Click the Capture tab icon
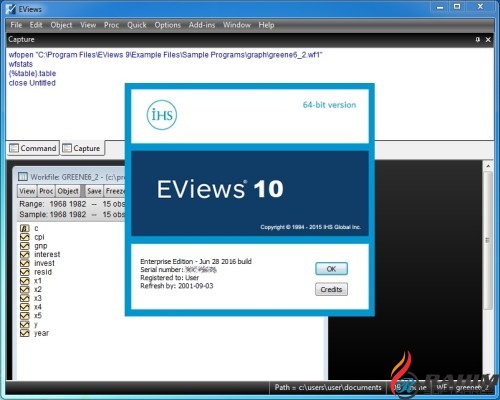The height and width of the screenshot is (400, 500). [x=67, y=148]
